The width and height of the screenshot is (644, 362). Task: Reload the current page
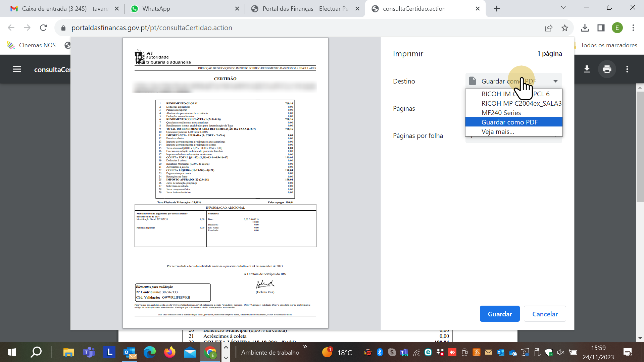coord(43,28)
